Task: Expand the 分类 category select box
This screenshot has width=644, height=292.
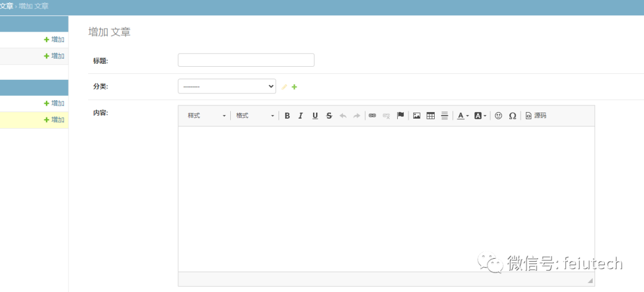Action: 227,86
